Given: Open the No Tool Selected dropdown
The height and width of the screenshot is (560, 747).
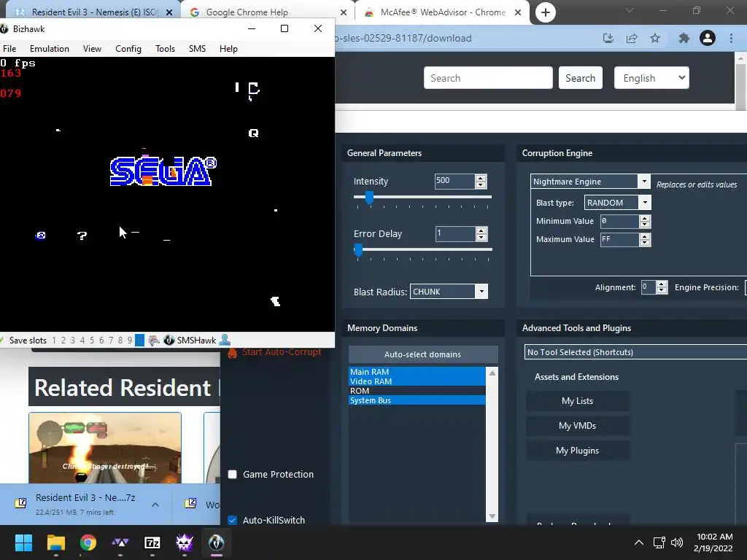Looking at the screenshot, I should [x=635, y=352].
